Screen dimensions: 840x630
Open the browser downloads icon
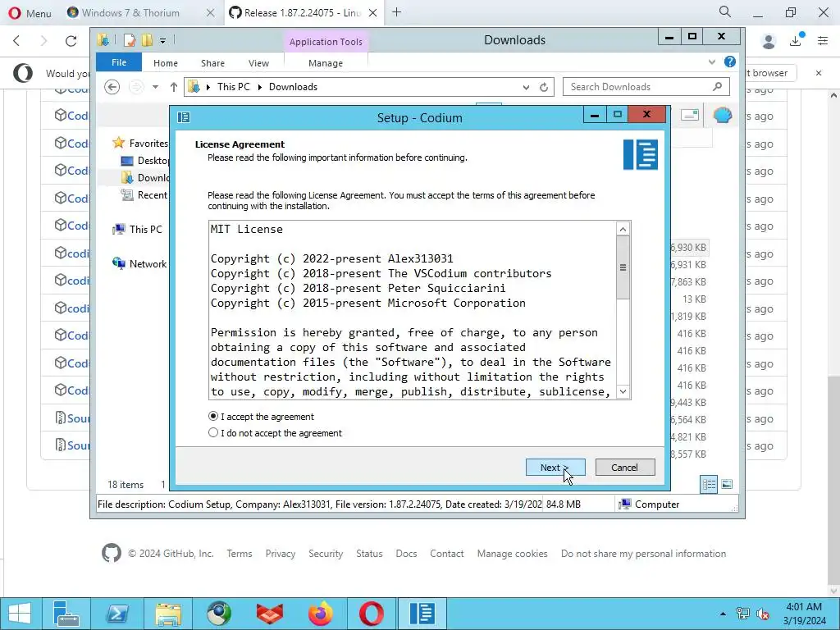pos(797,40)
